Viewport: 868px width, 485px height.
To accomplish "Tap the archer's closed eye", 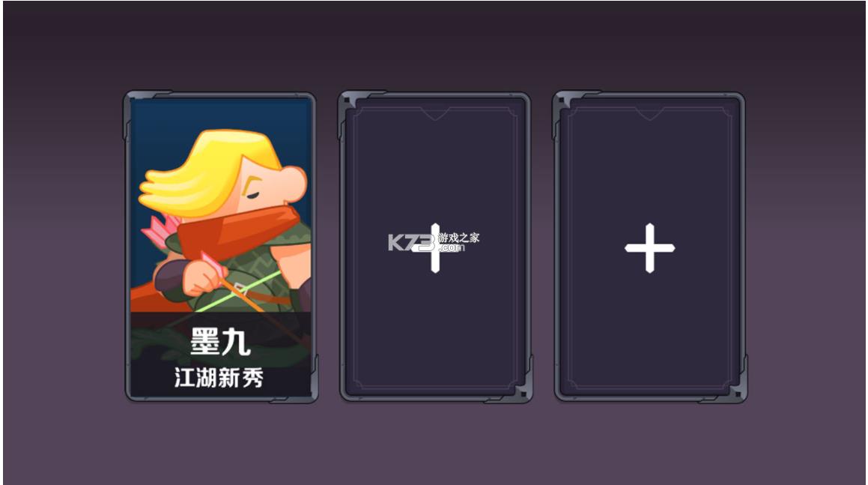I will click(252, 195).
